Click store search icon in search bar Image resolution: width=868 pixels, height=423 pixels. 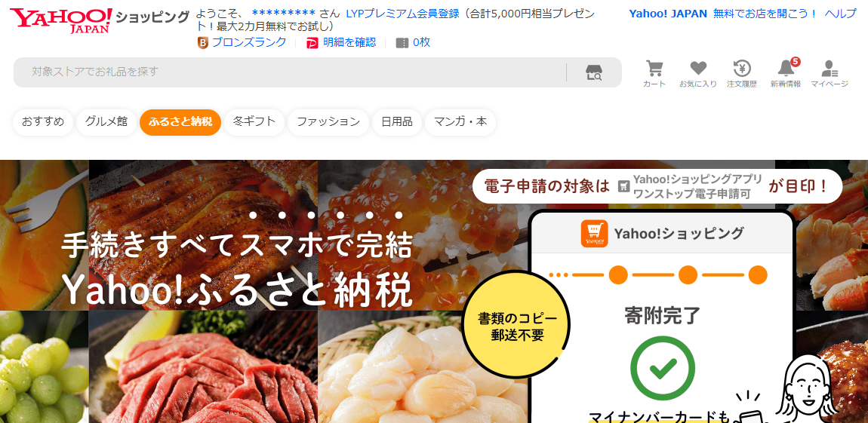594,72
